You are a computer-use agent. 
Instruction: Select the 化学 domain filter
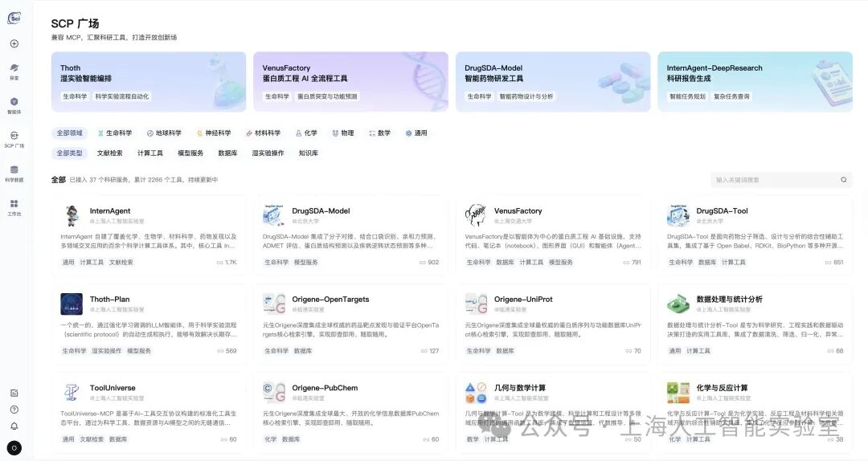pos(306,133)
